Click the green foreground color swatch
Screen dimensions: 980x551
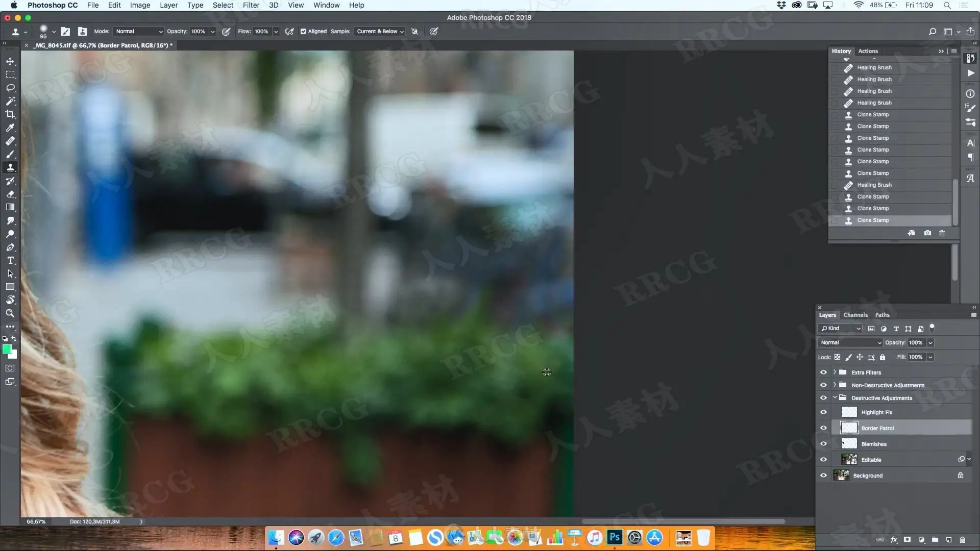(7, 349)
